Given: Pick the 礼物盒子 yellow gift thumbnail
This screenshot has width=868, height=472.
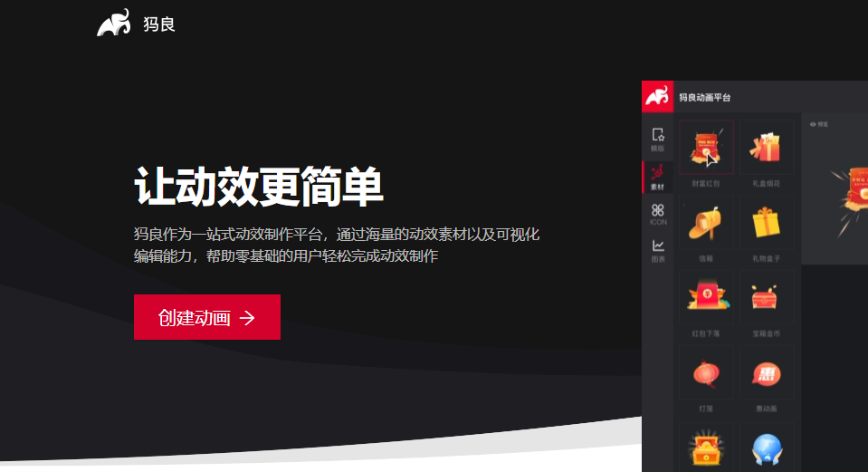Looking at the screenshot, I should pyautogui.click(x=767, y=223).
